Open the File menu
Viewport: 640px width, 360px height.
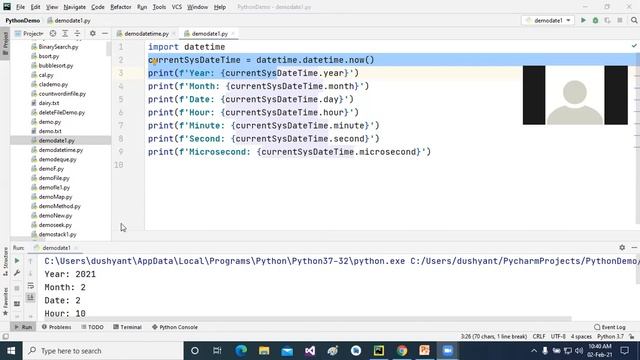coord(20,7)
